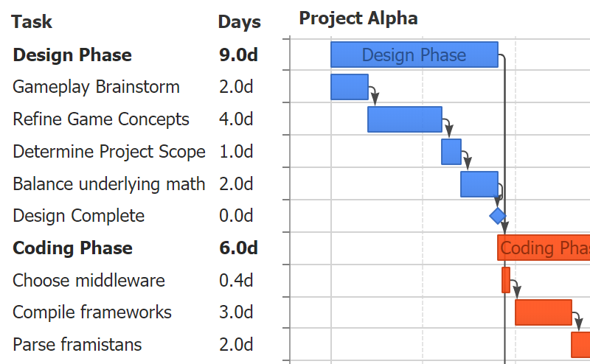Click the Parse framistans task bar
The height and width of the screenshot is (364, 590).
[580, 345]
